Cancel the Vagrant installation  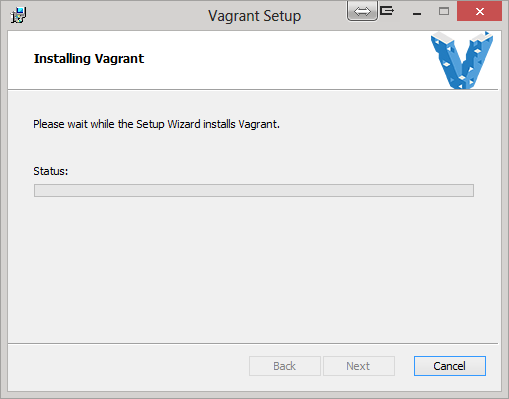[x=450, y=366]
